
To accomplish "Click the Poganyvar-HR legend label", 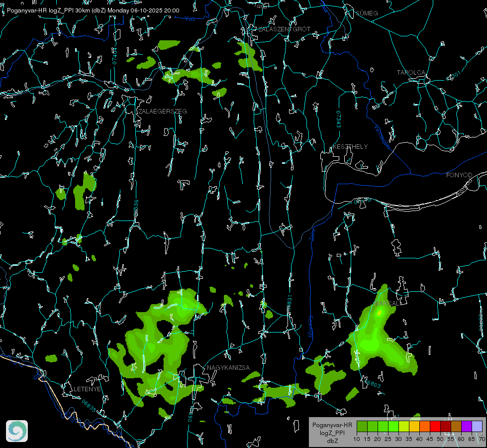I will [332, 425].
